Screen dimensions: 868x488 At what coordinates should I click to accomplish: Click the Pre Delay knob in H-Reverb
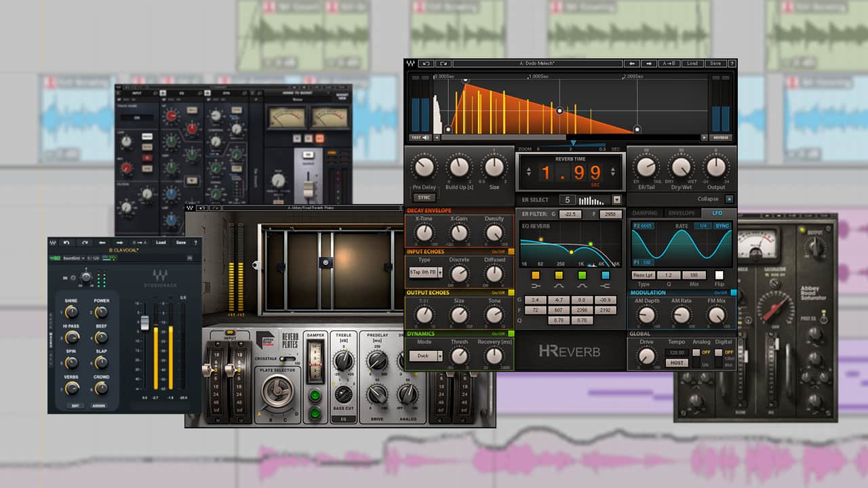[x=425, y=167]
